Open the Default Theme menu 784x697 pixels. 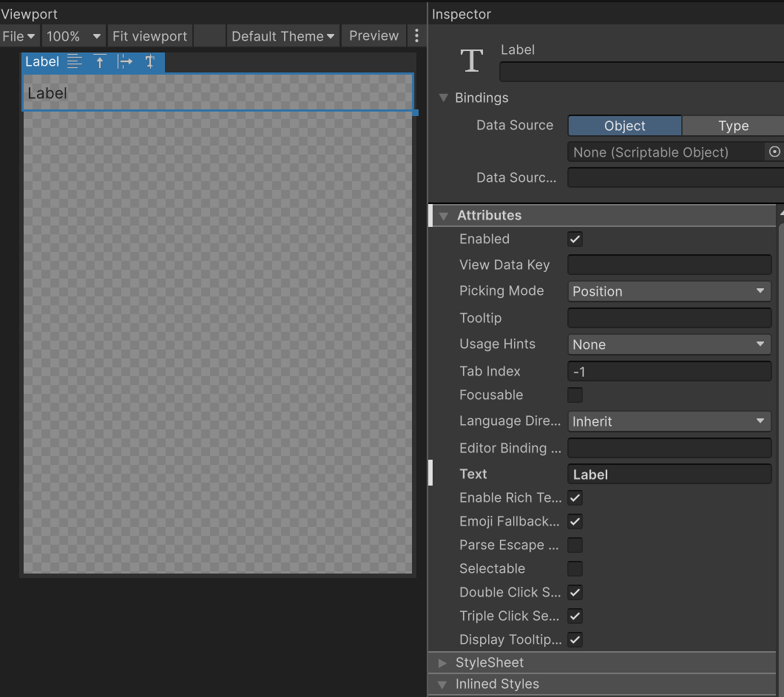pos(283,36)
